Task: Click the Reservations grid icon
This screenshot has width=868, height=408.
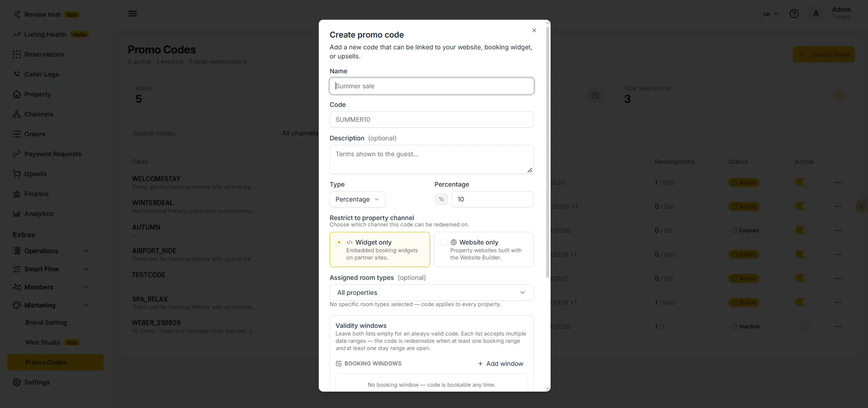Action: [x=17, y=54]
